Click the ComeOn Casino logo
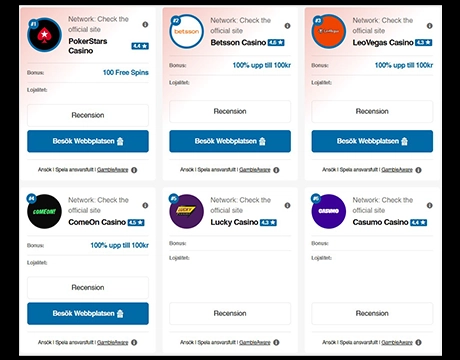This screenshot has width=460, height=360. click(x=44, y=211)
